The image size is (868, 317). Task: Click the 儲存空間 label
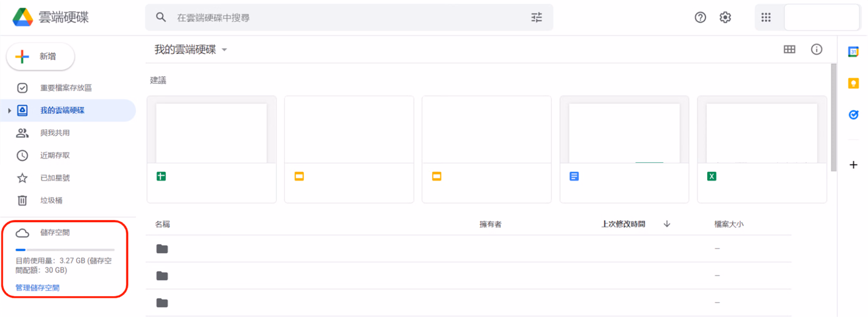[55, 232]
